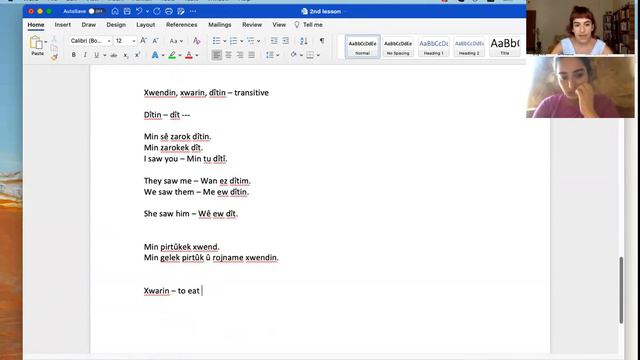Apply the No Spacing style

[x=398, y=47]
